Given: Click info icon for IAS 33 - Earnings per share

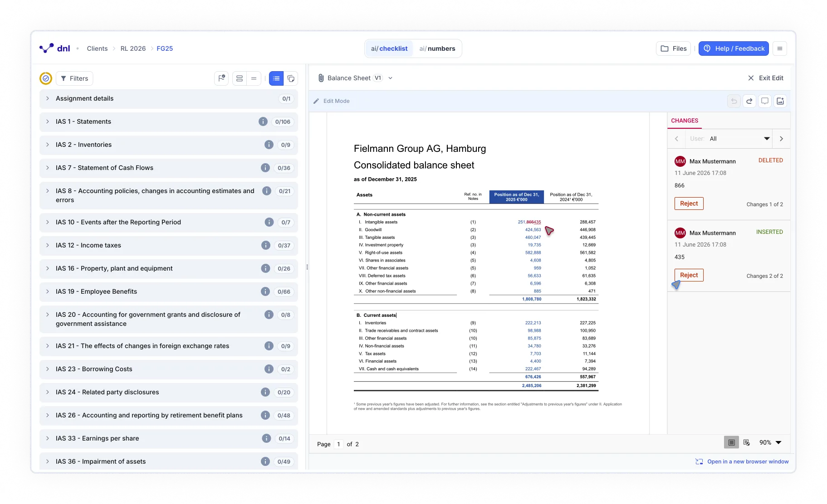Looking at the screenshot, I should [x=267, y=438].
